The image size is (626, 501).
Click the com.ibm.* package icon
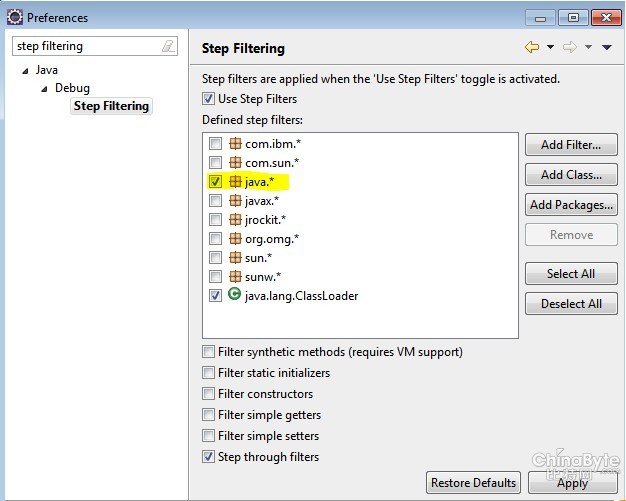pyautogui.click(x=235, y=144)
